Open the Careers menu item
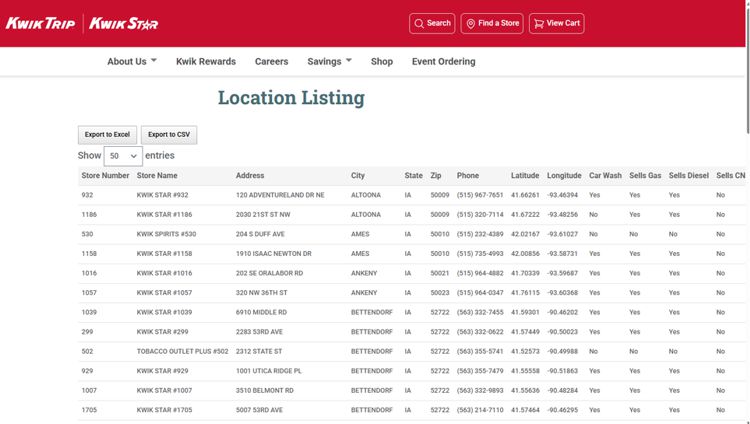The width and height of the screenshot is (750, 424). (x=271, y=61)
